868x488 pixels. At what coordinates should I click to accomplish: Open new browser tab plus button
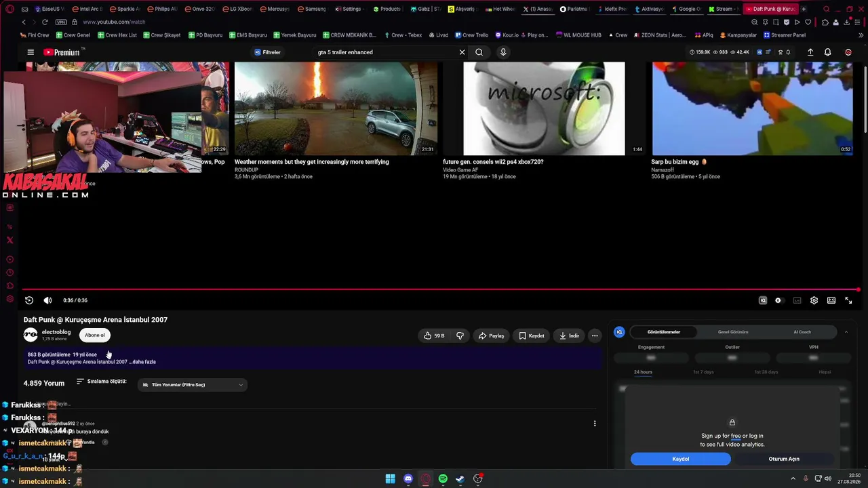click(804, 9)
